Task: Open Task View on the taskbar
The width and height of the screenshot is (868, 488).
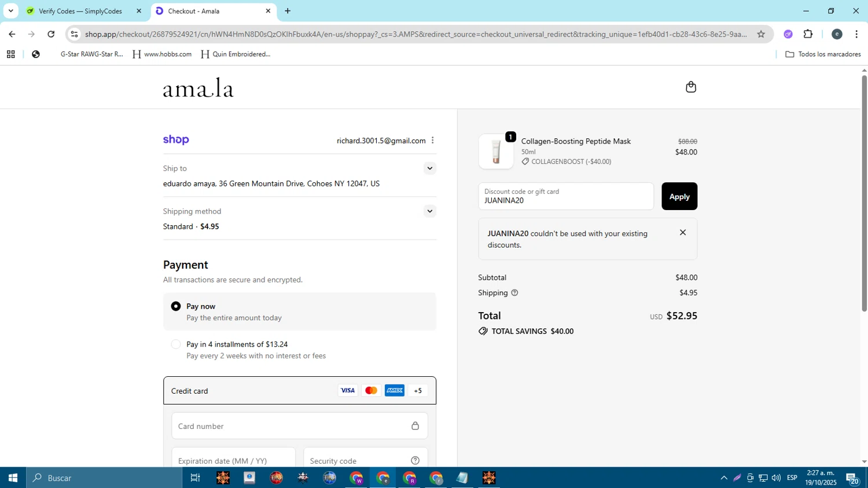Action: (196, 478)
